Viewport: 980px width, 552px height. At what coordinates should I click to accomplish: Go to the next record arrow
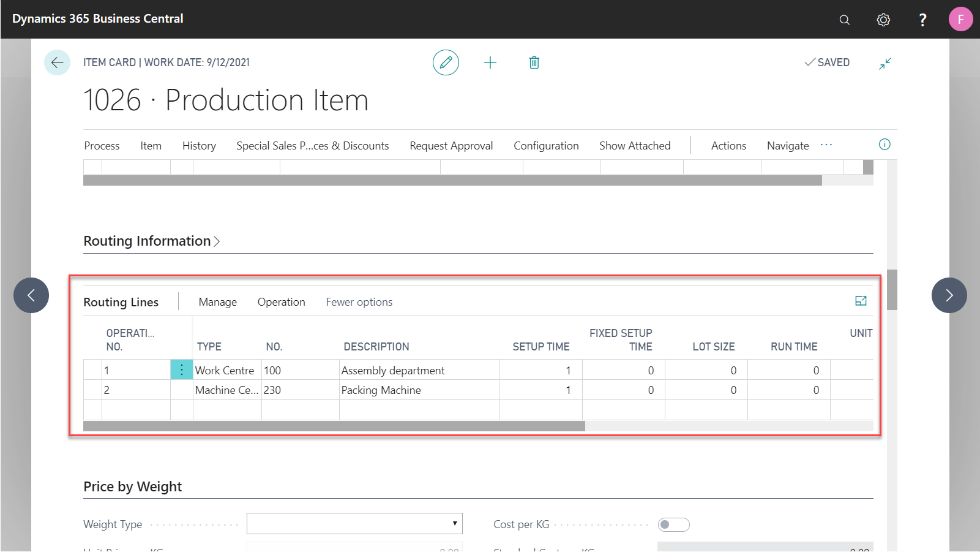tap(949, 295)
